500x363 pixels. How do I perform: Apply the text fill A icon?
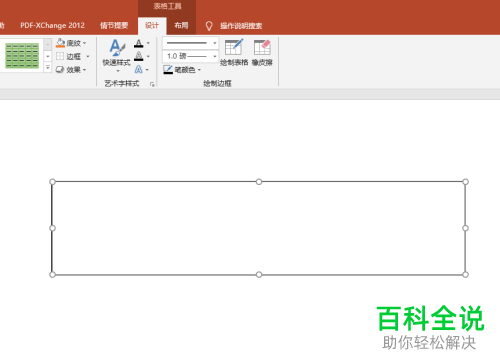point(139,43)
